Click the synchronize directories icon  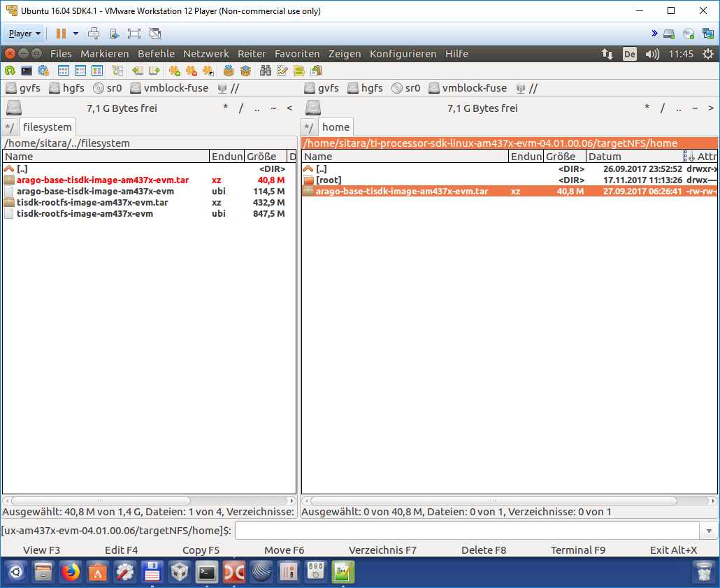click(299, 71)
